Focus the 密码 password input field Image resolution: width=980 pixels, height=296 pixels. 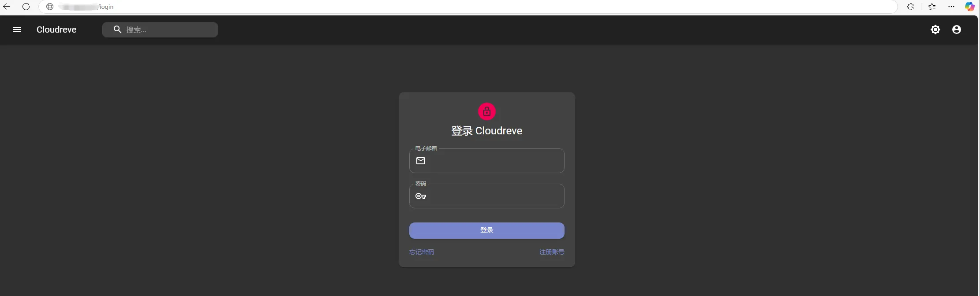(x=487, y=196)
